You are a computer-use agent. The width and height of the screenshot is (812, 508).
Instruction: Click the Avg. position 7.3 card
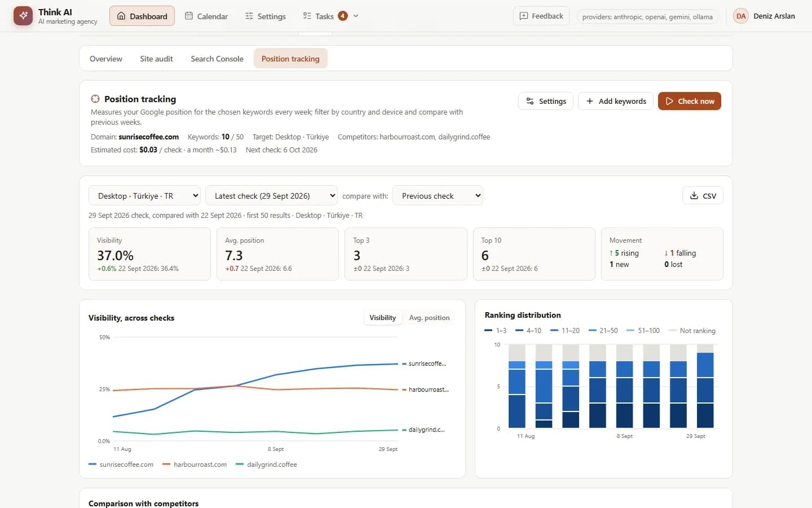tap(277, 254)
